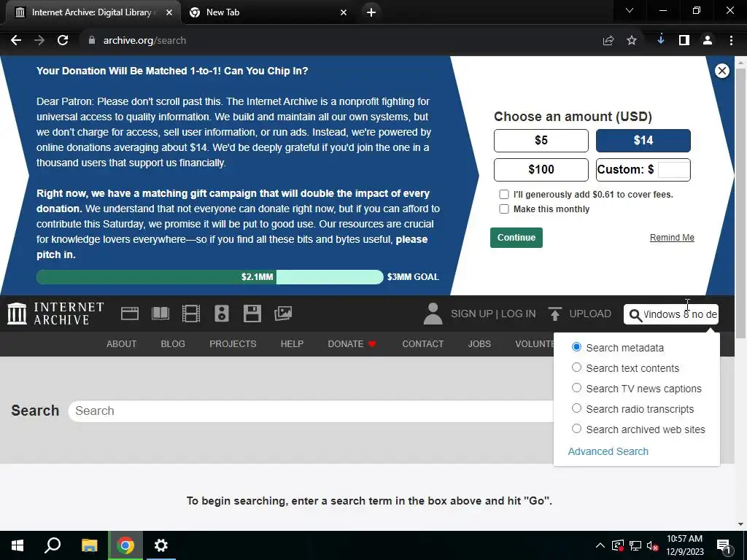This screenshot has height=560, width=747.
Task: Check the add $0.61 to cover fees box
Action: tap(503, 194)
